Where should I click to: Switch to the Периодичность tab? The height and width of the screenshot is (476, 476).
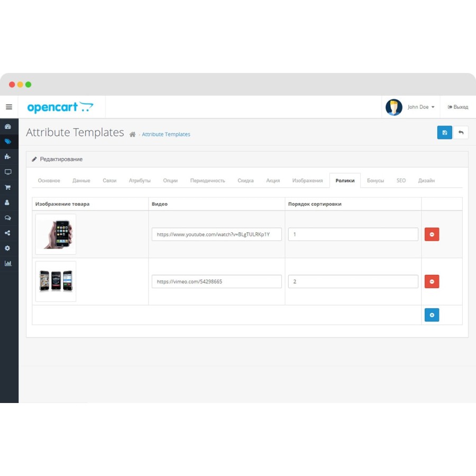point(208,181)
